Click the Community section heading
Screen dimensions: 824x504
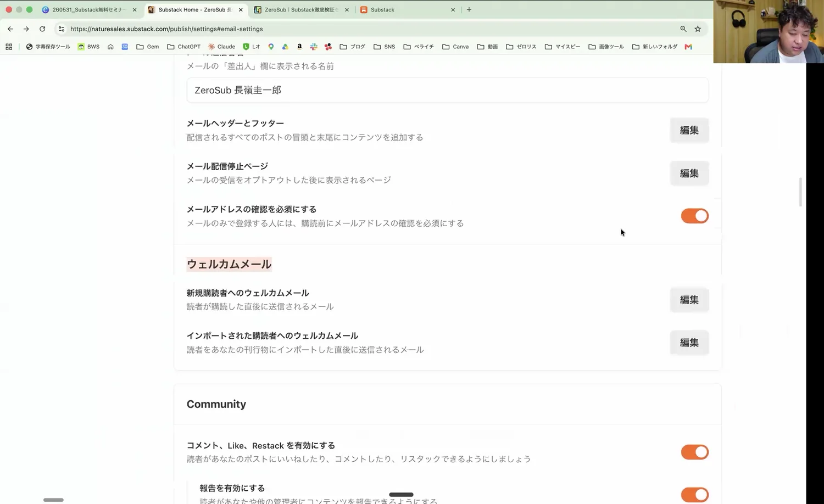216,404
